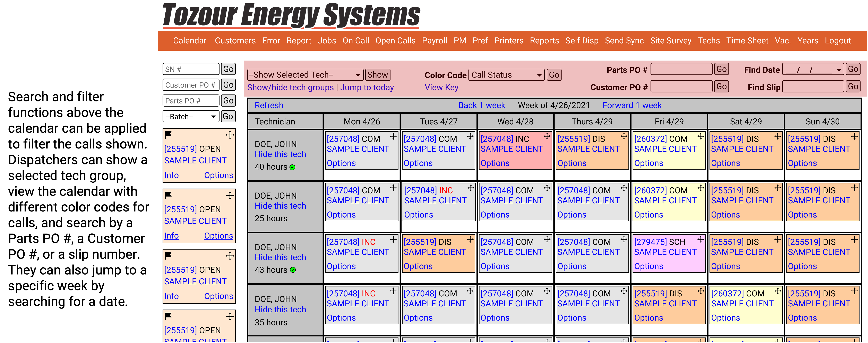This screenshot has height=343, width=868.
Task: Click move icon on purple SCH call 279475
Action: click(701, 239)
